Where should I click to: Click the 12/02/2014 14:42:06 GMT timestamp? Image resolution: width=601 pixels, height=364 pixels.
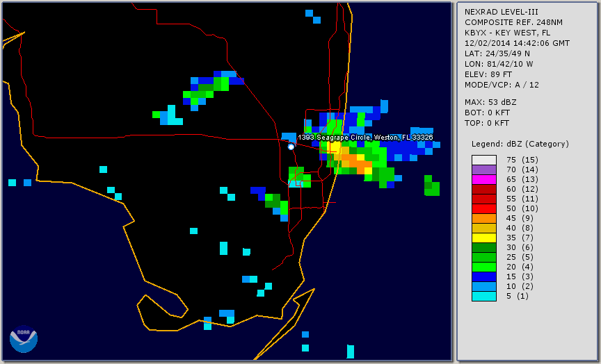[x=517, y=43]
